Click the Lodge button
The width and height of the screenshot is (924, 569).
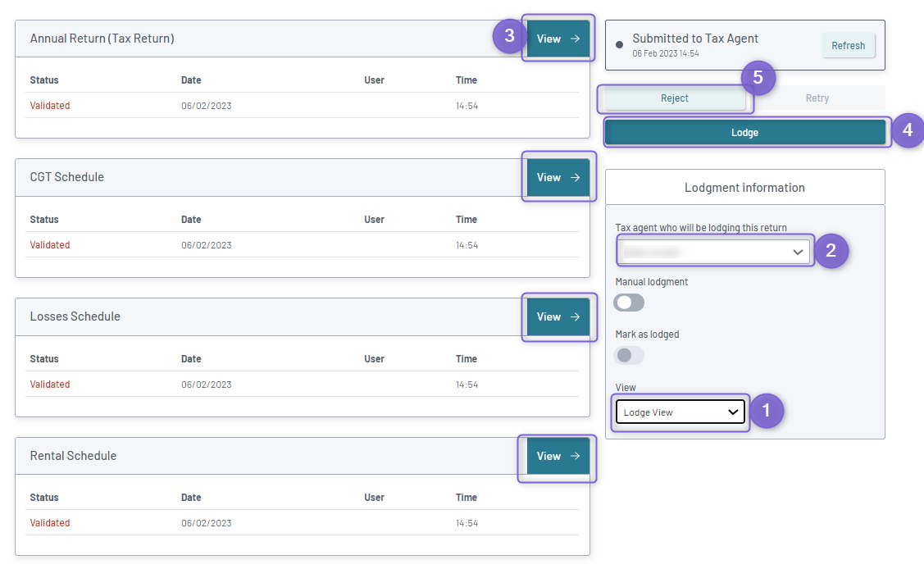tap(744, 133)
